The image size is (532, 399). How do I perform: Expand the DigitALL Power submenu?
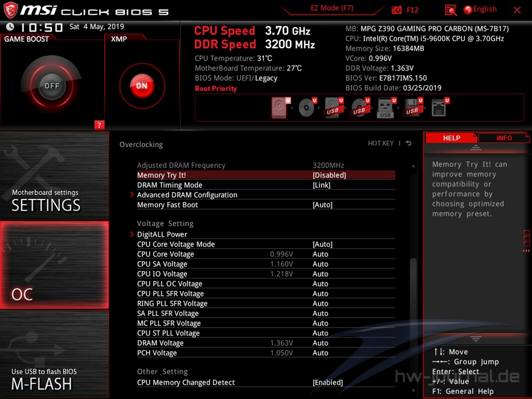pyautogui.click(x=162, y=234)
